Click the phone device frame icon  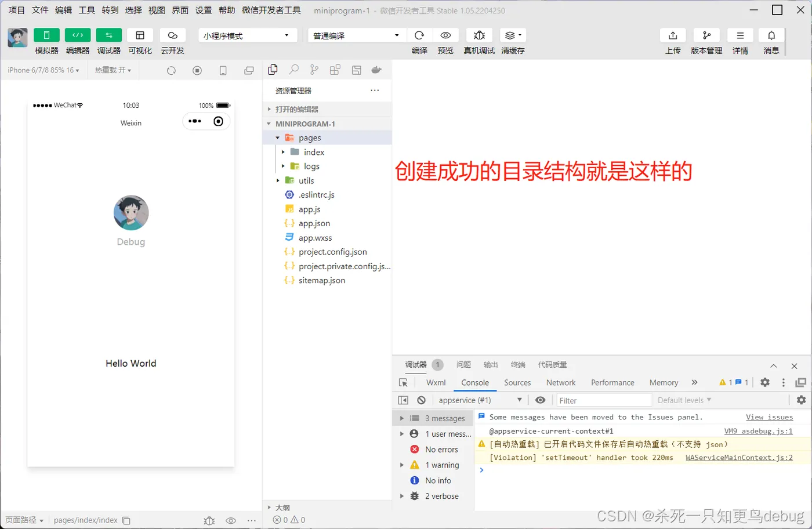click(x=223, y=70)
